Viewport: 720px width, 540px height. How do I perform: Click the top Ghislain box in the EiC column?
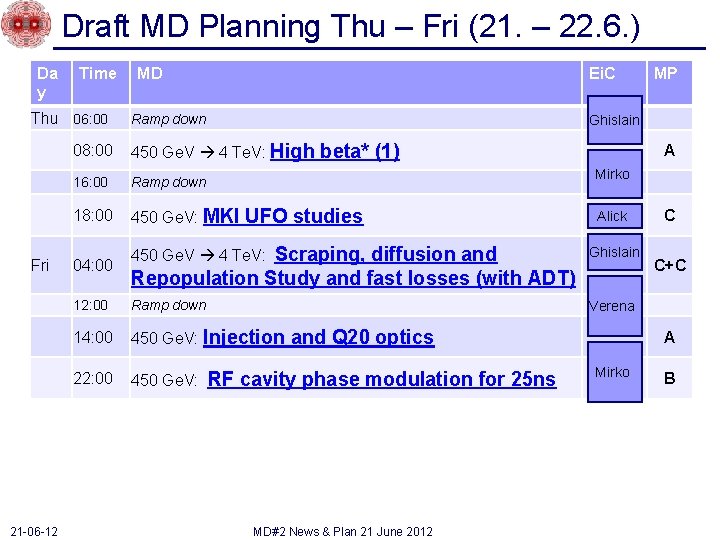click(x=613, y=120)
